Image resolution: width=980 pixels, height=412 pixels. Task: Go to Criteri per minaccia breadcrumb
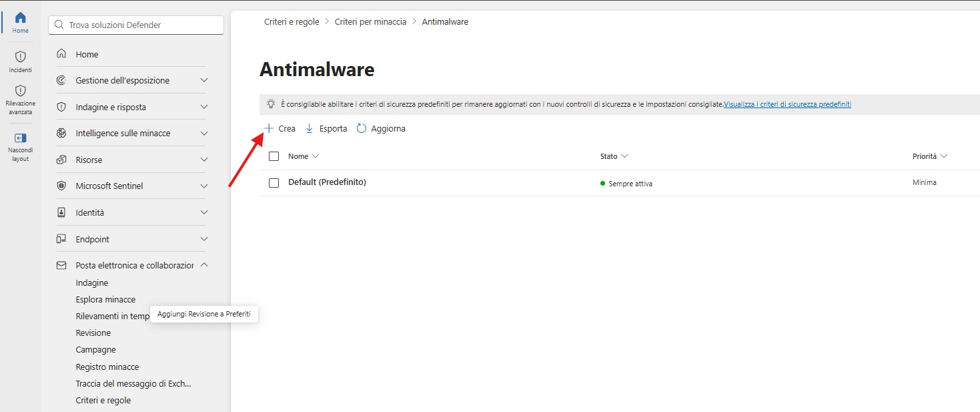point(370,22)
